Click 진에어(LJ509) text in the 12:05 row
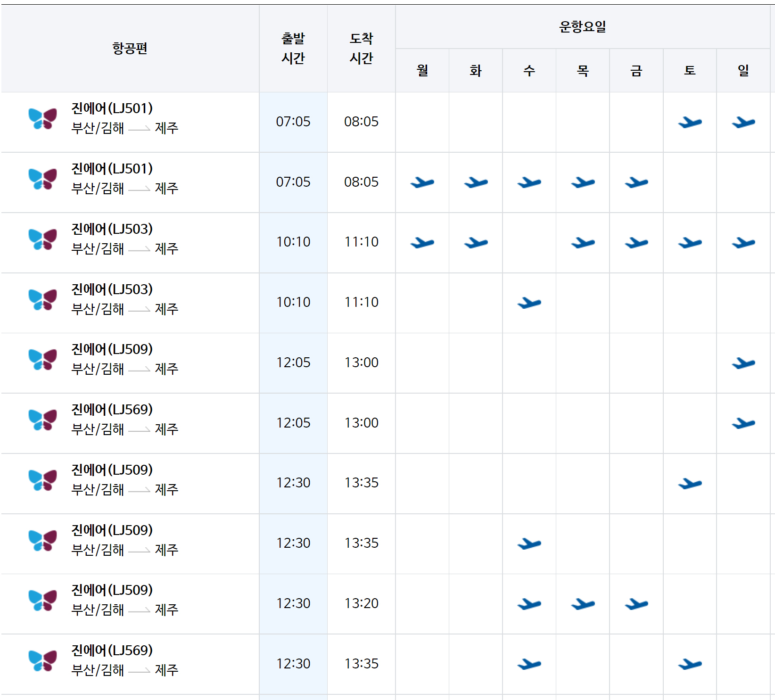 tap(112, 349)
